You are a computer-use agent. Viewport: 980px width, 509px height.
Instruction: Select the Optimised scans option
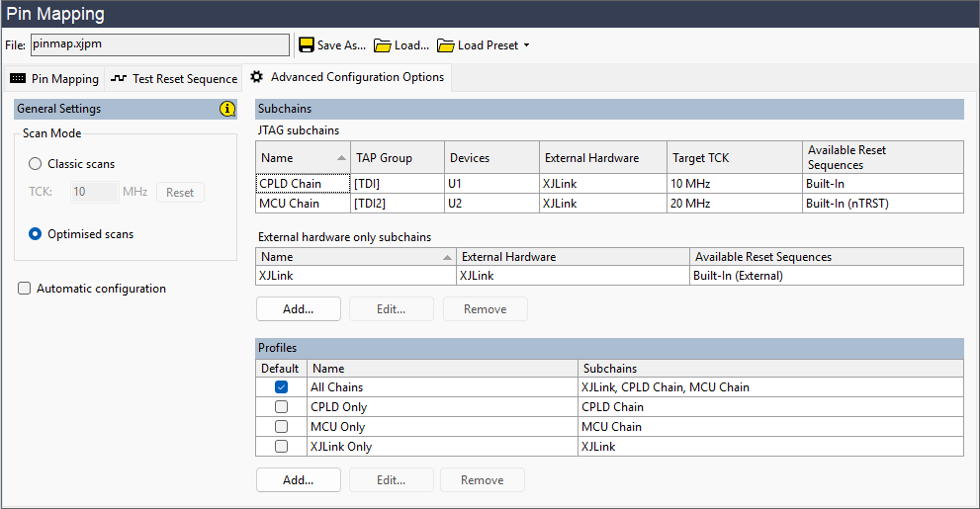[x=36, y=234]
